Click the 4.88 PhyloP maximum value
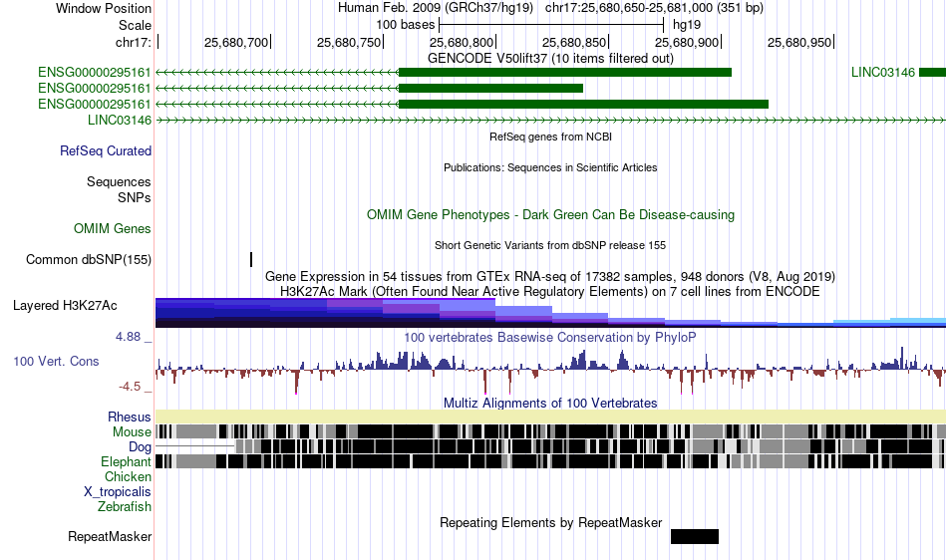The height and width of the screenshot is (560, 947). 128,337
